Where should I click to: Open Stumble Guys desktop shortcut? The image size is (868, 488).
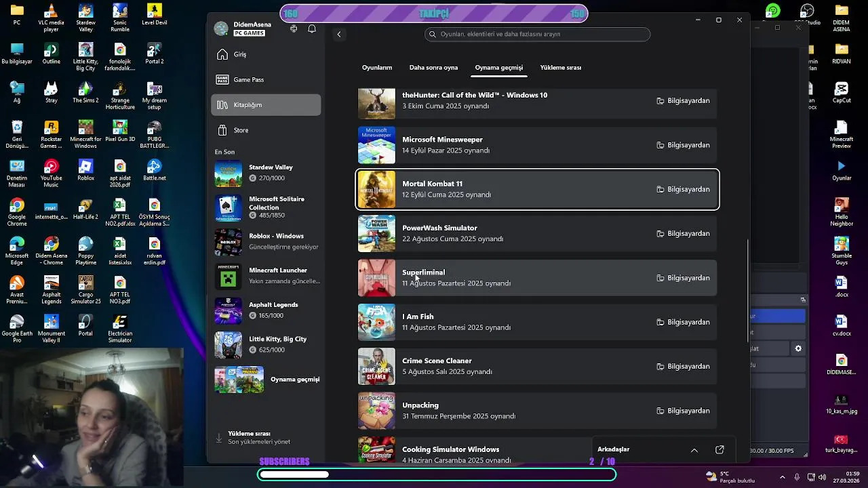842,252
